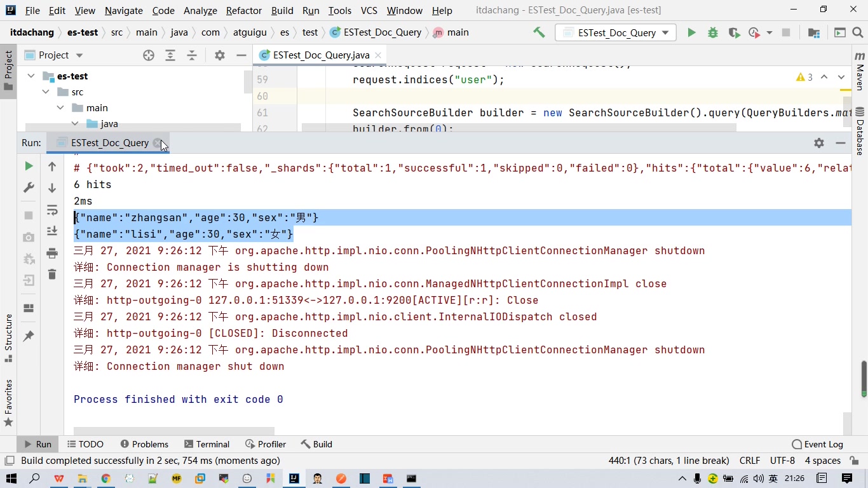Open run configuration settings via wrench icon

click(x=28, y=187)
